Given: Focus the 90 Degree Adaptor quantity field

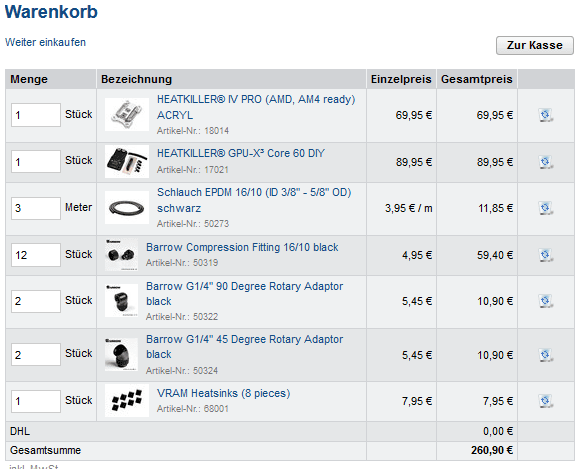Looking at the screenshot, I should point(36,301).
